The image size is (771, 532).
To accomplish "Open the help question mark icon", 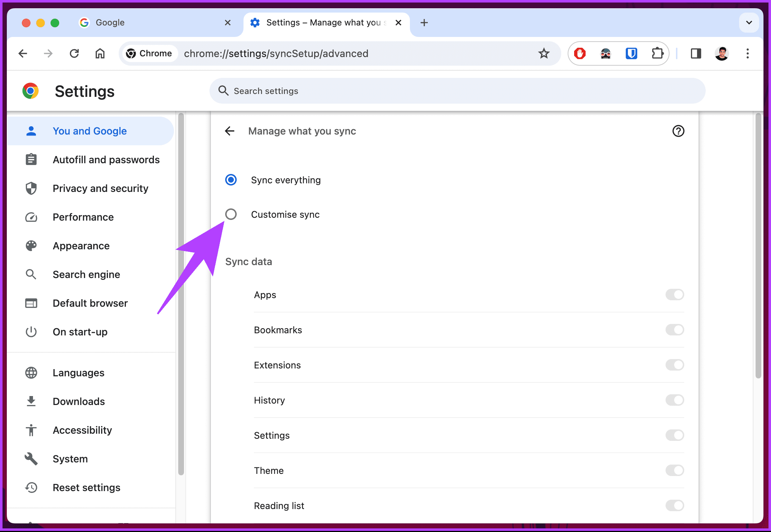I will pyautogui.click(x=678, y=131).
